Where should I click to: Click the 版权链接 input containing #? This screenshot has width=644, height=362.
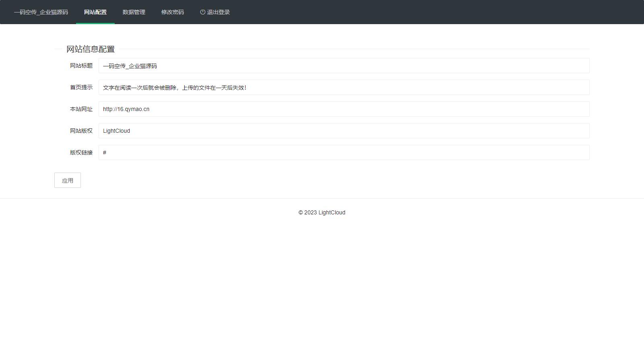point(344,152)
